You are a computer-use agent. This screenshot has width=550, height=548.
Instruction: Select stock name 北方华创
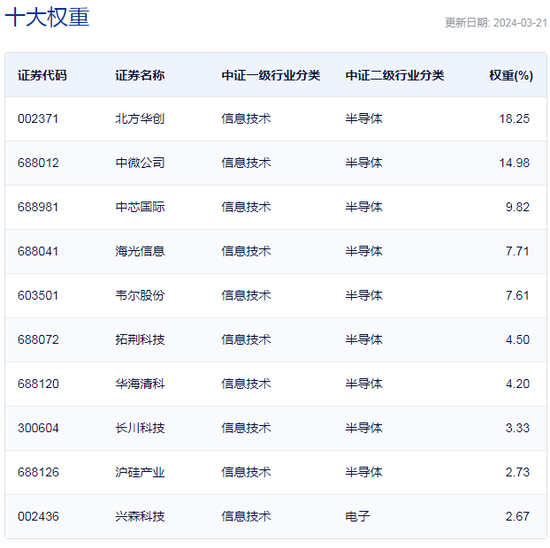[x=140, y=119]
